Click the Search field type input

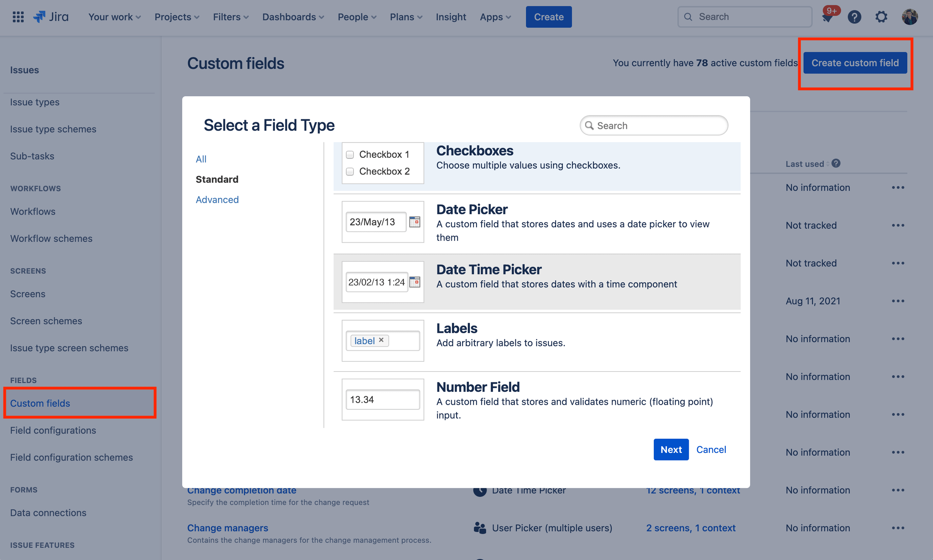click(x=653, y=125)
